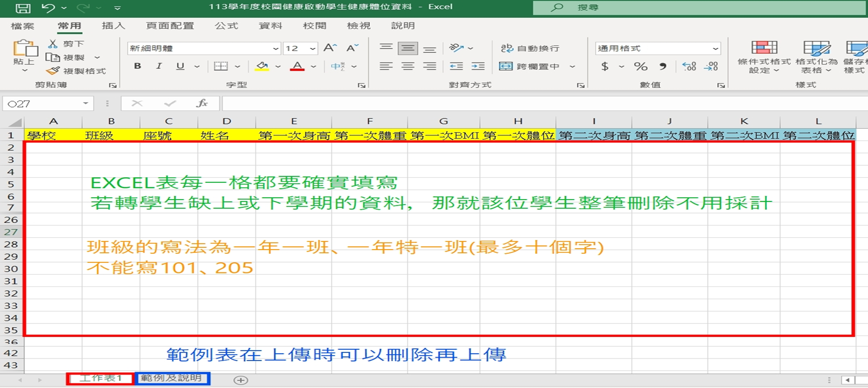Click the Percent Style icon
Viewport: 868px width, 388px height.
coord(640,66)
